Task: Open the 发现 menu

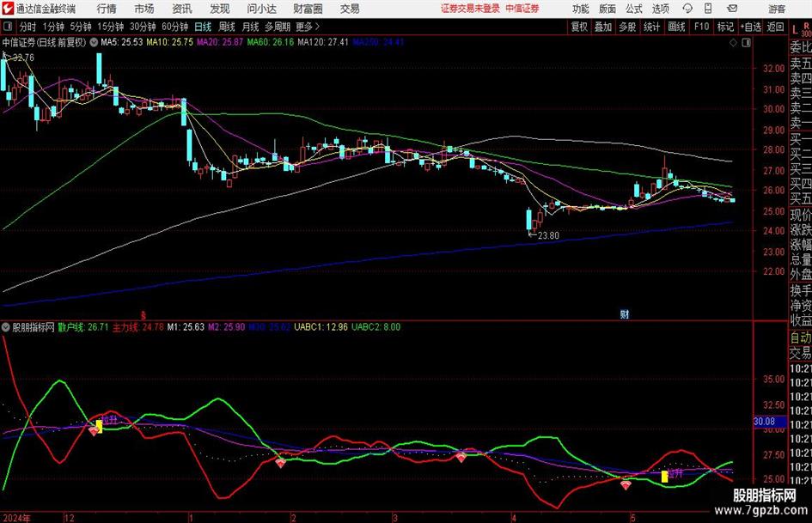Action: pos(220,9)
